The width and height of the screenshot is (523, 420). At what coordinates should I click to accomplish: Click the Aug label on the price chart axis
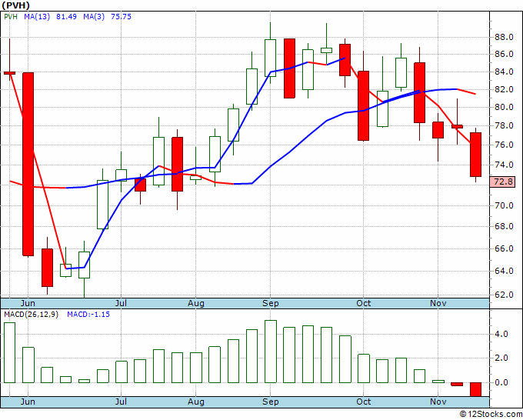pyautogui.click(x=196, y=303)
